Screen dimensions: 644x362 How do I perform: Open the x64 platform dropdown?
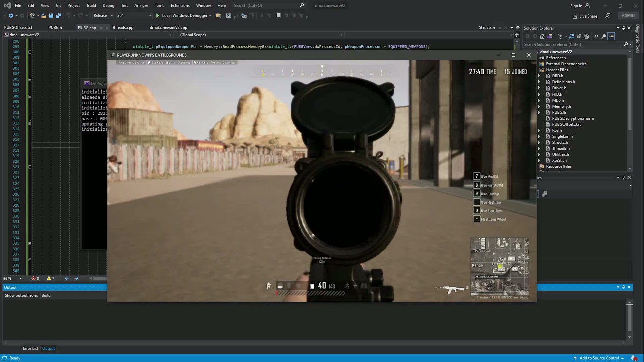[x=134, y=16]
